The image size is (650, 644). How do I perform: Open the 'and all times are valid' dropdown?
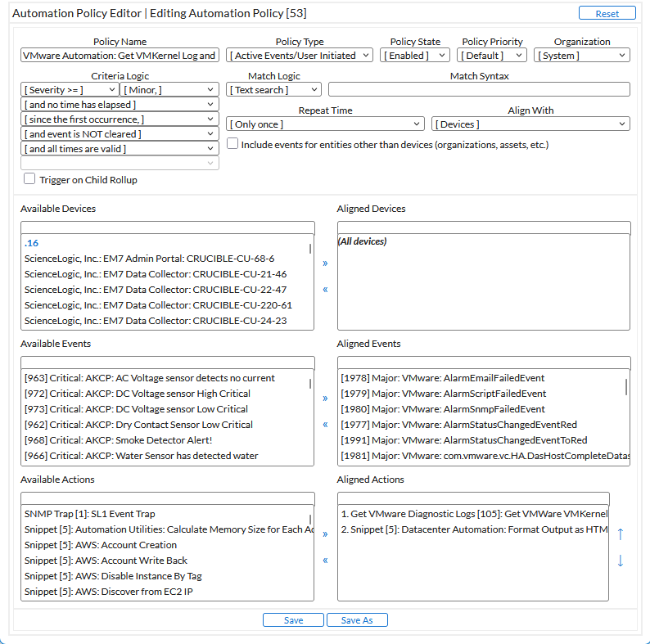point(120,149)
